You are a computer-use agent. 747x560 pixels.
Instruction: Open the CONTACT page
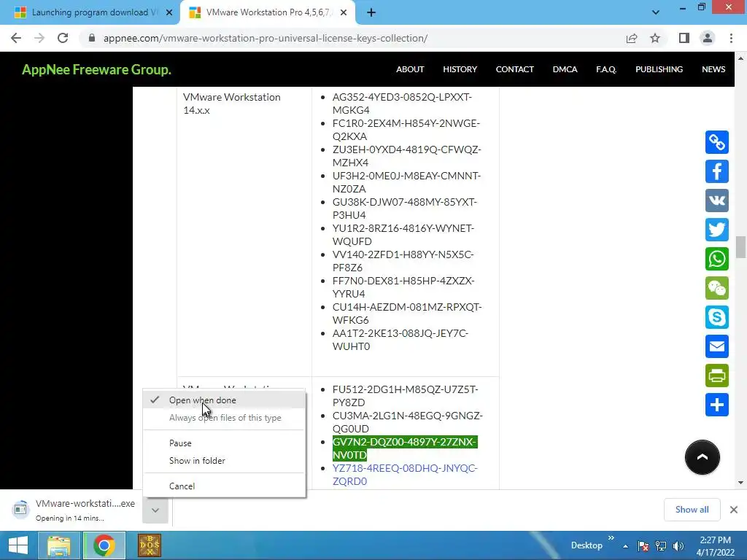[x=514, y=69]
